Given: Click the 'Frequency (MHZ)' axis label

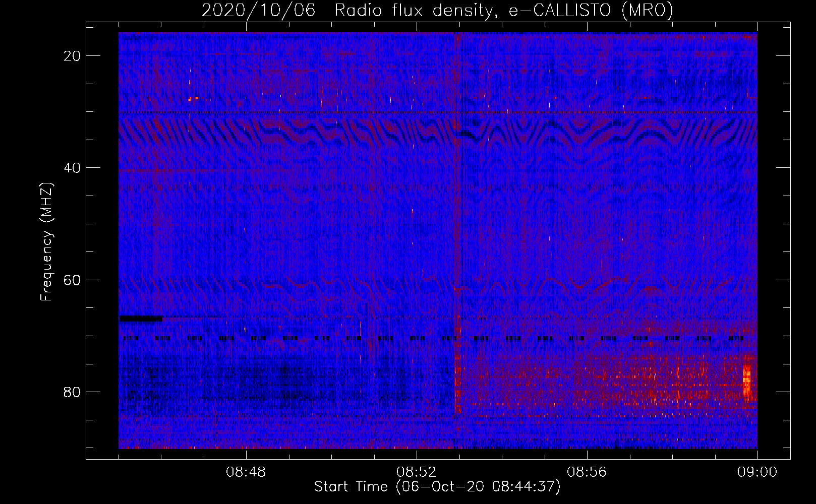Looking at the screenshot, I should point(46,242).
